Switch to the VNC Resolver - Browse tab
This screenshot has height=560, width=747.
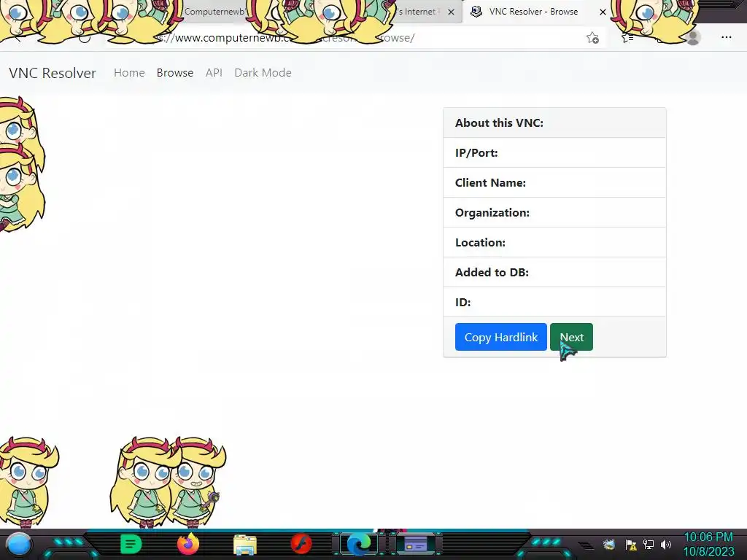click(x=533, y=12)
